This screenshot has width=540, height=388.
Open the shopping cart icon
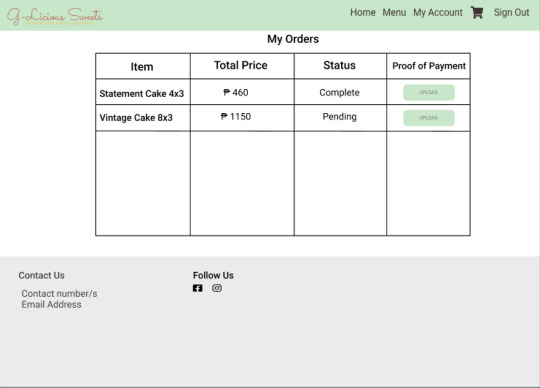pyautogui.click(x=477, y=13)
